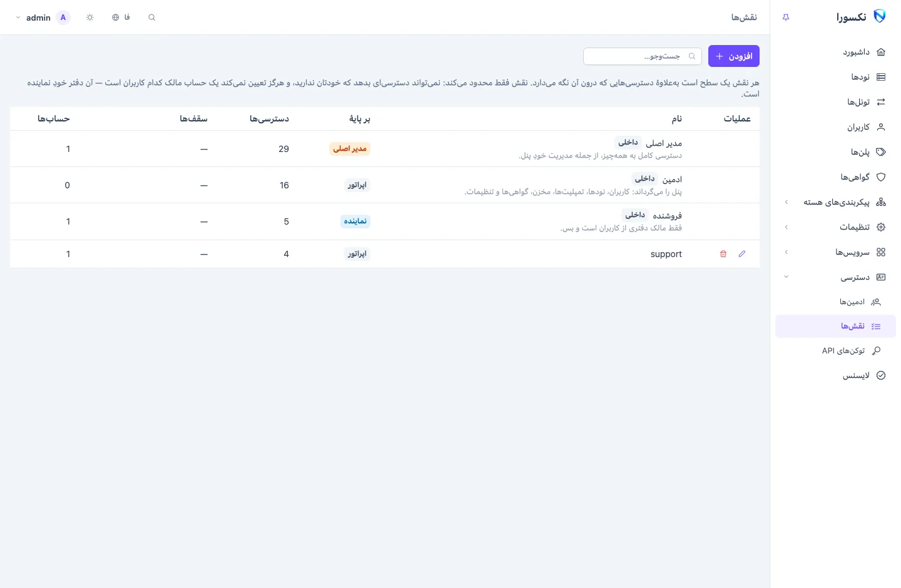Open the داشبورد sidebar menu item
Viewport: 901px width, 588px height.
(835, 52)
